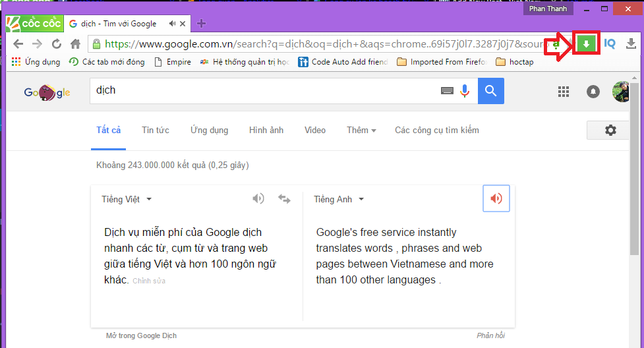Swap the translation languages

284,199
